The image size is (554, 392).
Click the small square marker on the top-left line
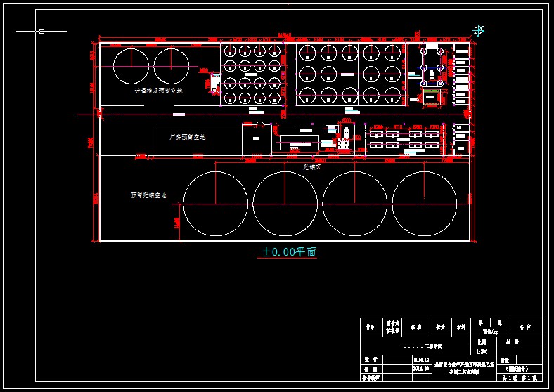click(41, 31)
